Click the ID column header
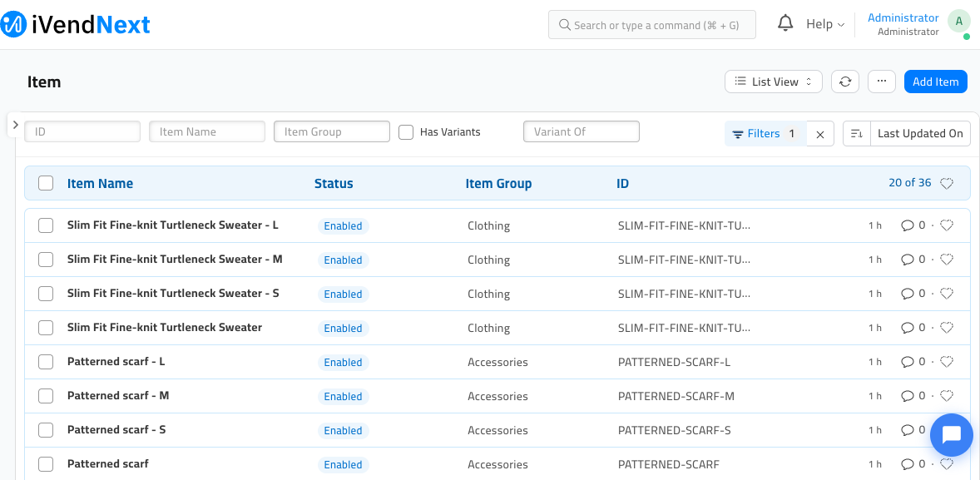Viewport: 980px width, 480px height. click(x=622, y=183)
